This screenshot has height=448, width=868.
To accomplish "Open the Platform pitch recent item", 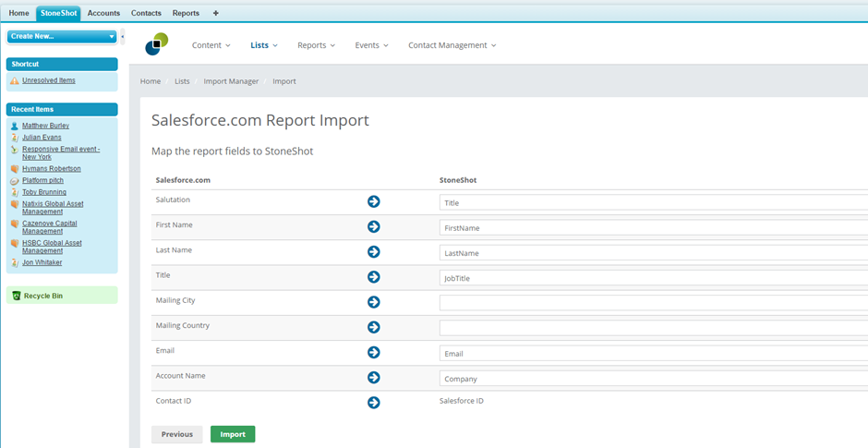I will [42, 181].
